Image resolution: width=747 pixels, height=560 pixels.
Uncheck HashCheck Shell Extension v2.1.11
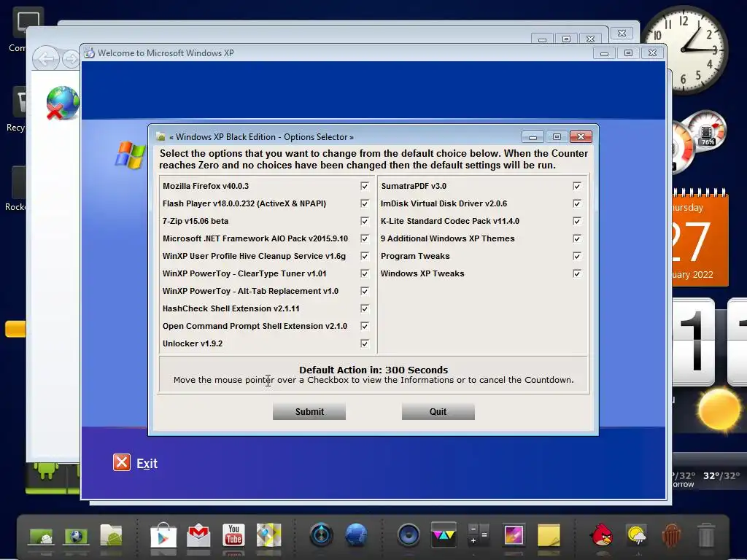365,308
